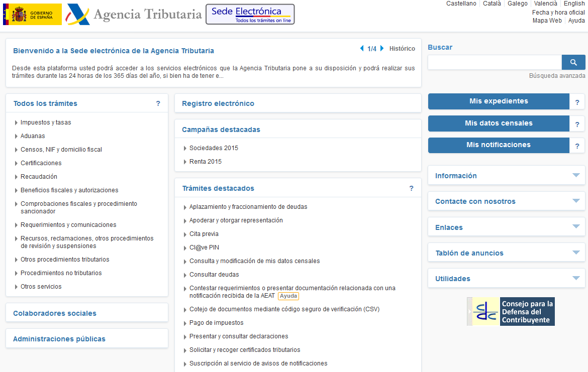The image size is (588, 372).
Task: Expand Otros procedimientos tributarios
Action: tap(65, 259)
